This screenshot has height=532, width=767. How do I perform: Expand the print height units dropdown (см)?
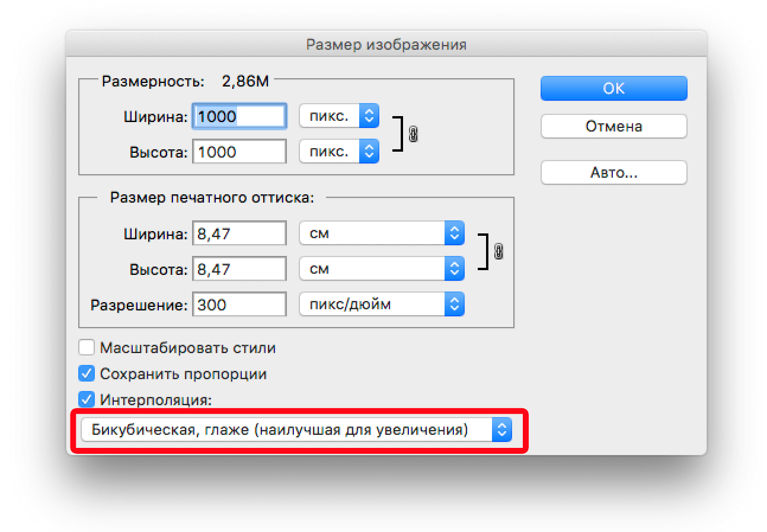(x=382, y=269)
